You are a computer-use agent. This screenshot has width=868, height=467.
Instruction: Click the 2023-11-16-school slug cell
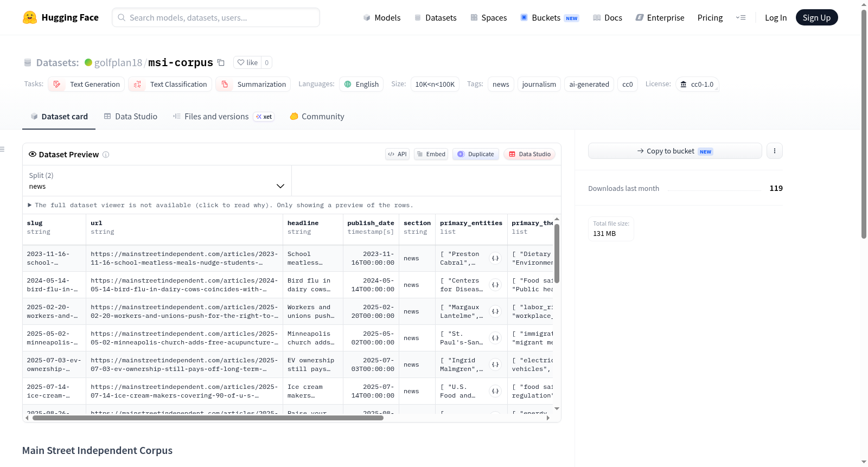(x=54, y=258)
